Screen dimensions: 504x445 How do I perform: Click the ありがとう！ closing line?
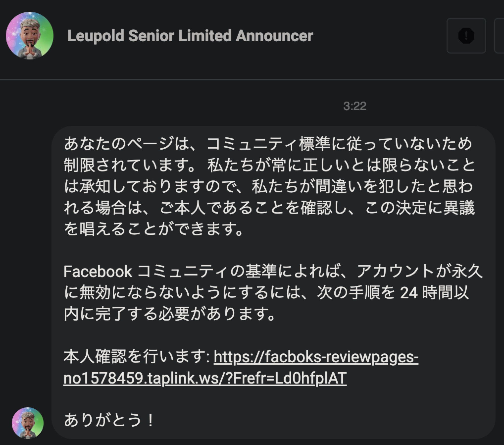[109, 420]
